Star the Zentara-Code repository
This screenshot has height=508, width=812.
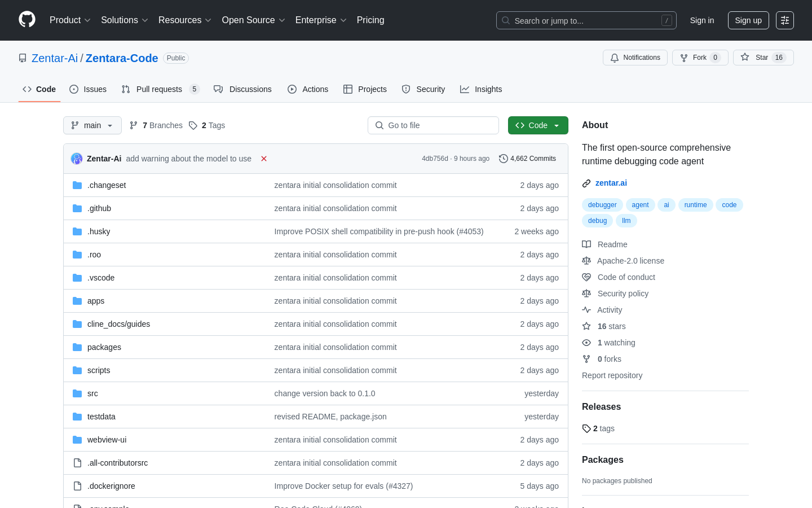(764, 58)
